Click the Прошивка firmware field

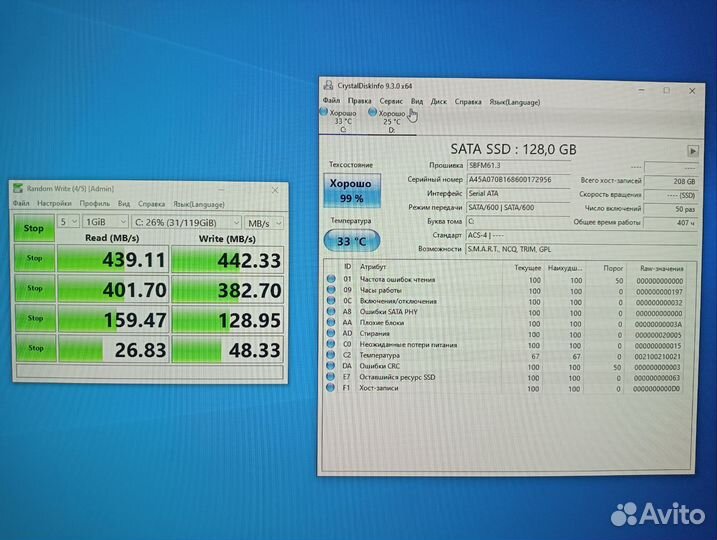coord(519,166)
